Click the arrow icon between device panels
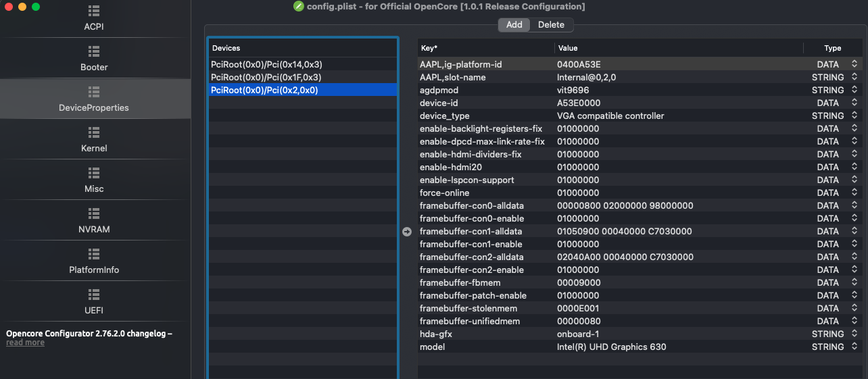Viewport: 868px width, 379px height. (x=407, y=231)
